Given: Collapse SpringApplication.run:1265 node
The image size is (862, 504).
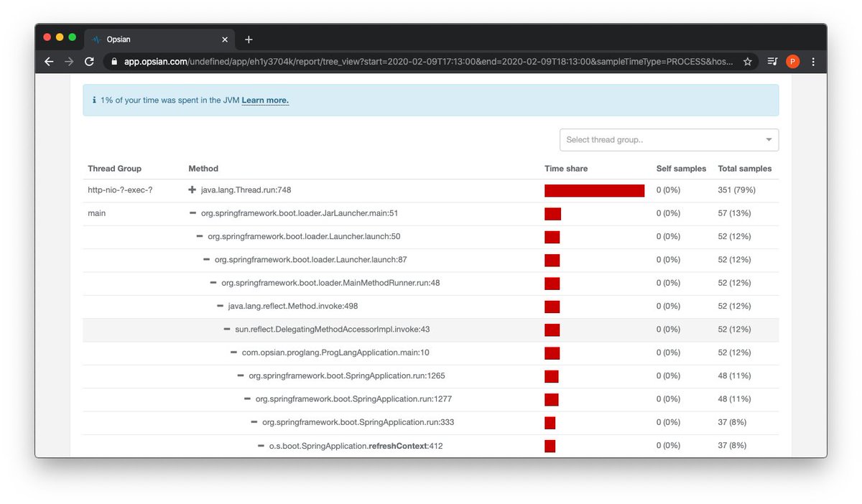Looking at the screenshot, I should 241,375.
